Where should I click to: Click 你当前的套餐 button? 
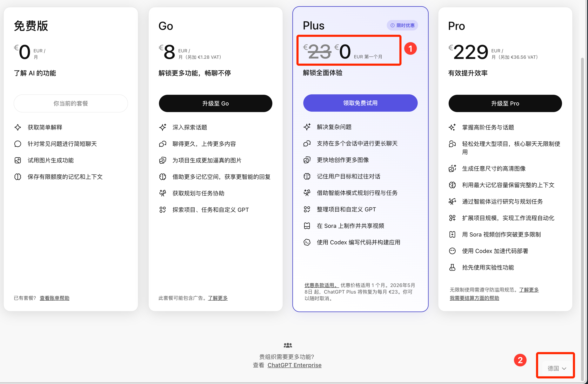pyautogui.click(x=71, y=103)
